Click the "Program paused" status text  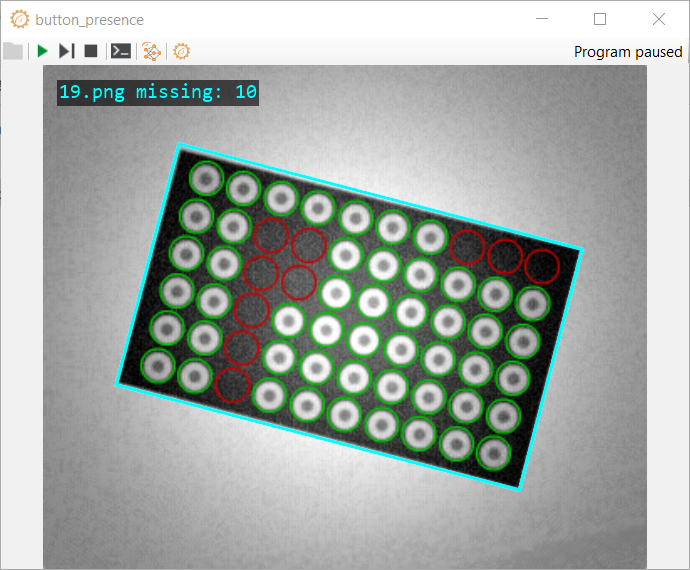click(x=628, y=52)
